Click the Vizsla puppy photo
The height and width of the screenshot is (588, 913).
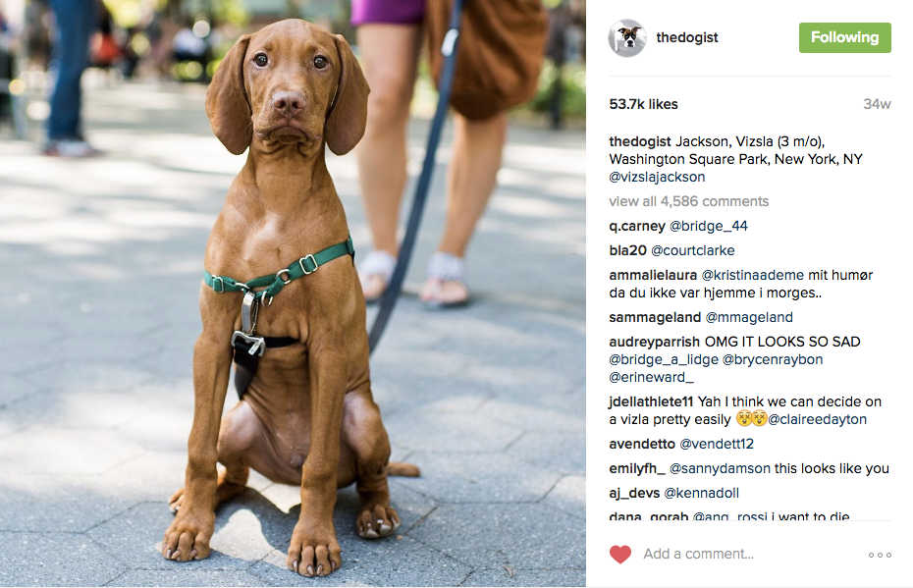[293, 294]
